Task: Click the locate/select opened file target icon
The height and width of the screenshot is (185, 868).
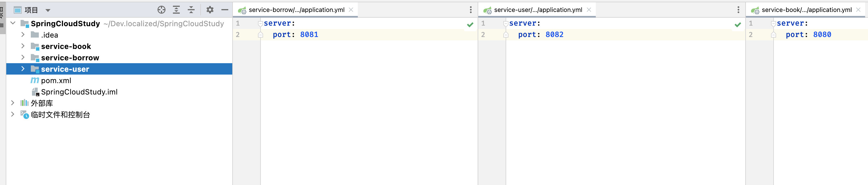Action: (162, 10)
